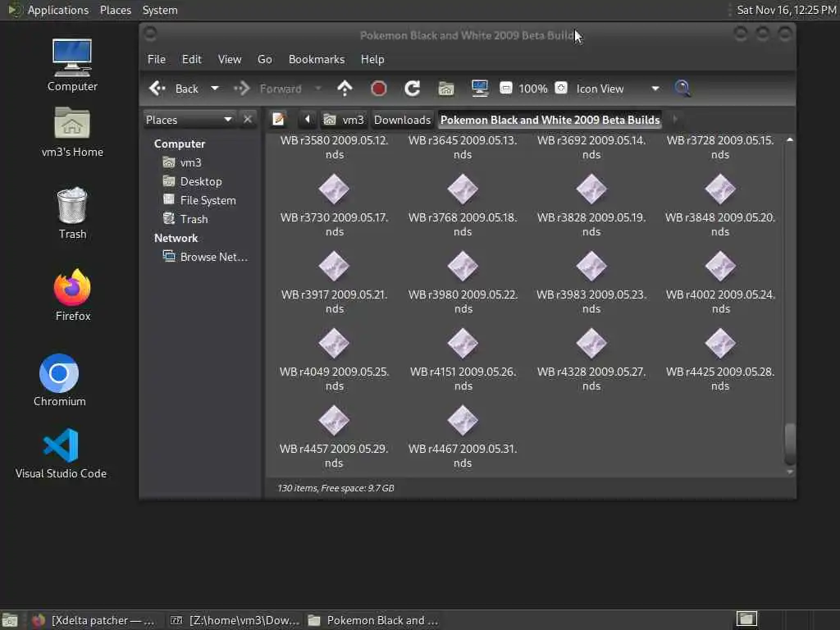
Task: Select Pokemon Black and White path button
Action: [550, 120]
